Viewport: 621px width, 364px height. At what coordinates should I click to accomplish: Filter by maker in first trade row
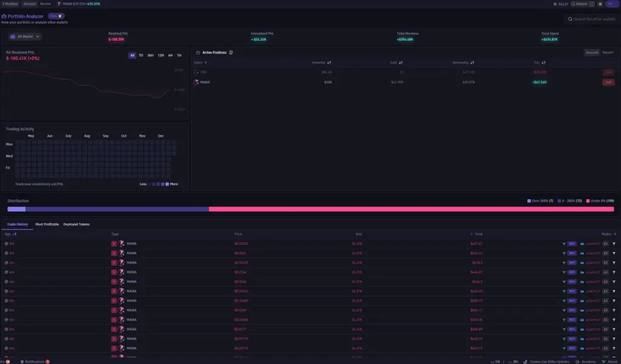coord(614,243)
